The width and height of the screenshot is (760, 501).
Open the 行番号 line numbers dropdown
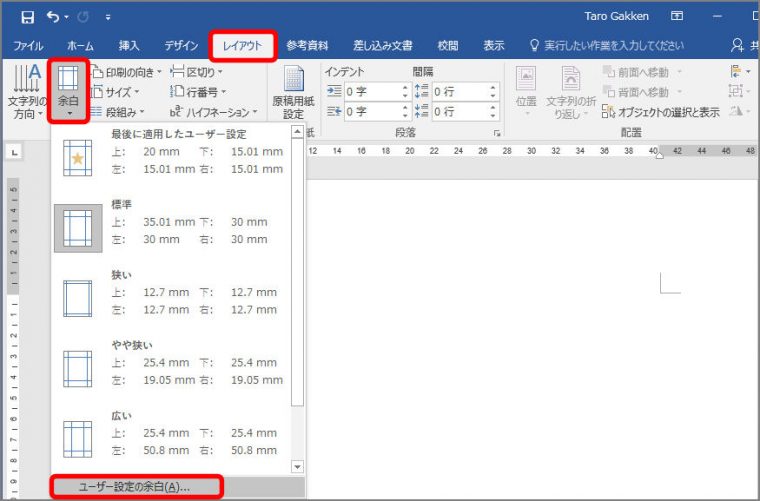(x=198, y=92)
